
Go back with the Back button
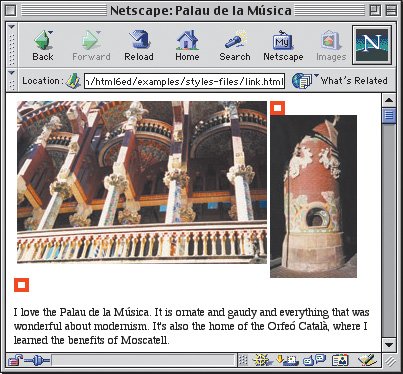[x=43, y=45]
